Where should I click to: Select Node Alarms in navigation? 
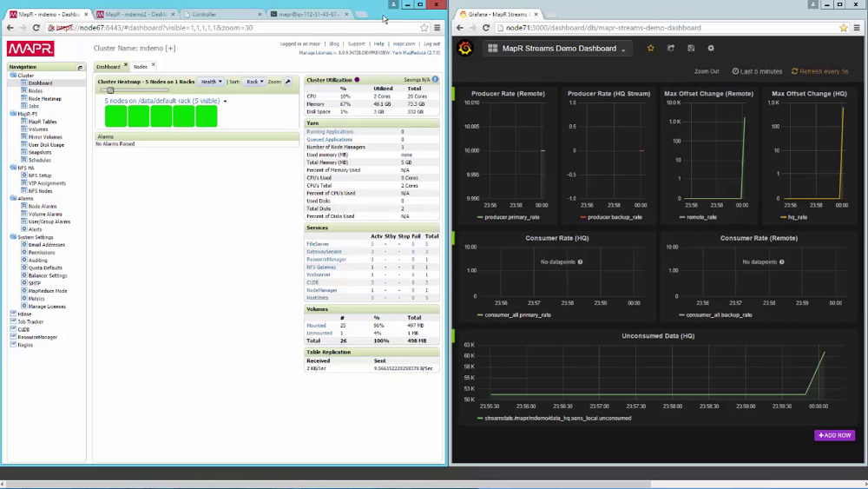43,207
